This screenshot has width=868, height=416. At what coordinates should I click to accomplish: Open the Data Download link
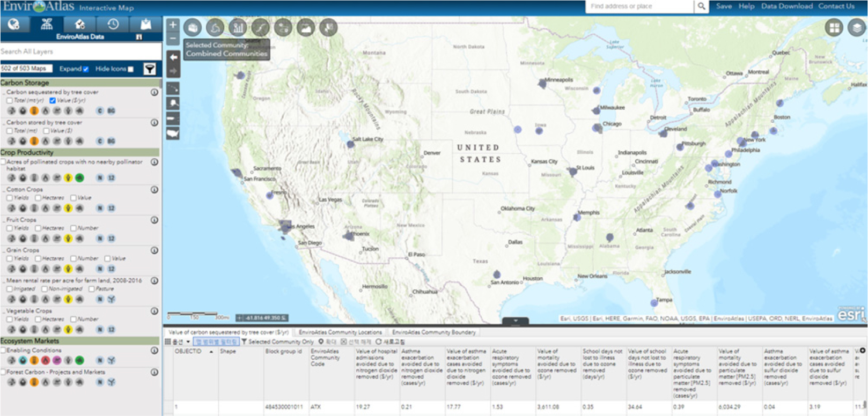[786, 6]
